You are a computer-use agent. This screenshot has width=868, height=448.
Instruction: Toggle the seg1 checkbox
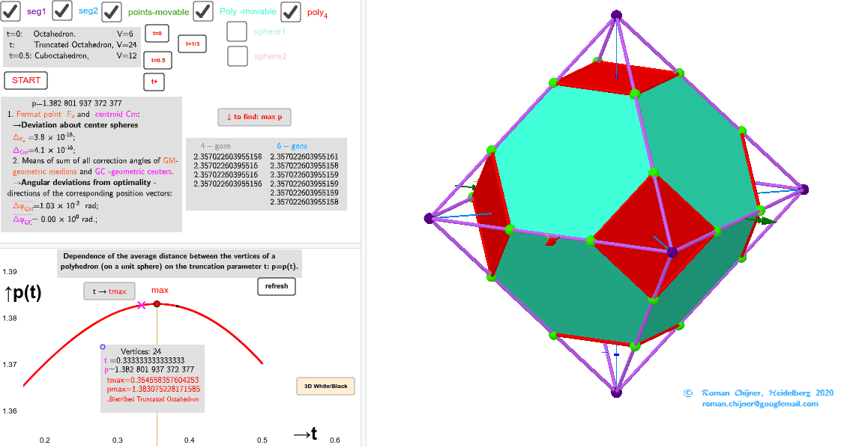coord(11,11)
